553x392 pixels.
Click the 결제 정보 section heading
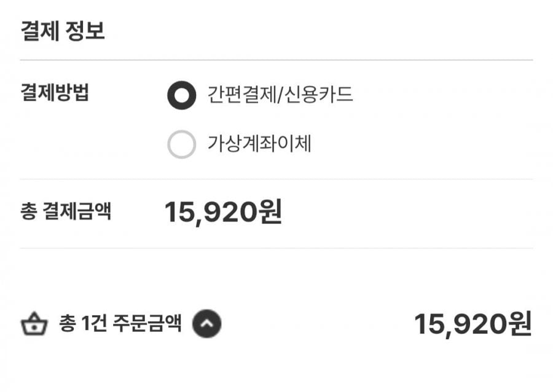click(x=63, y=32)
